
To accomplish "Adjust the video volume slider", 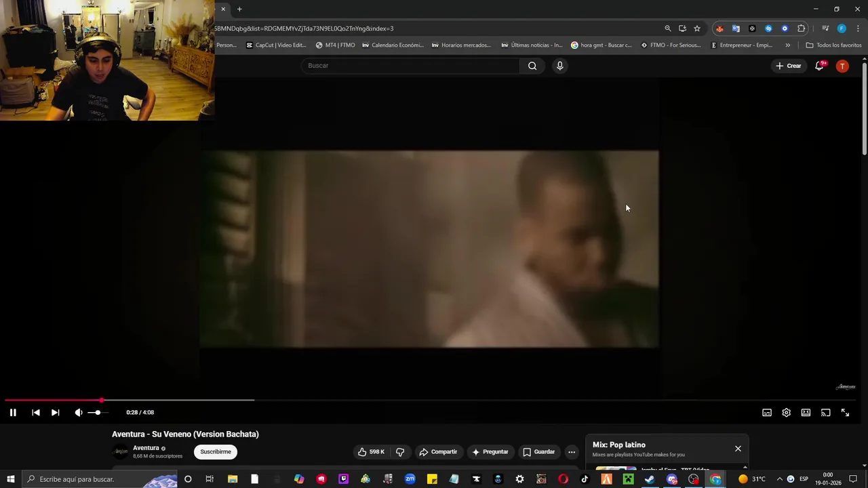I will (98, 412).
